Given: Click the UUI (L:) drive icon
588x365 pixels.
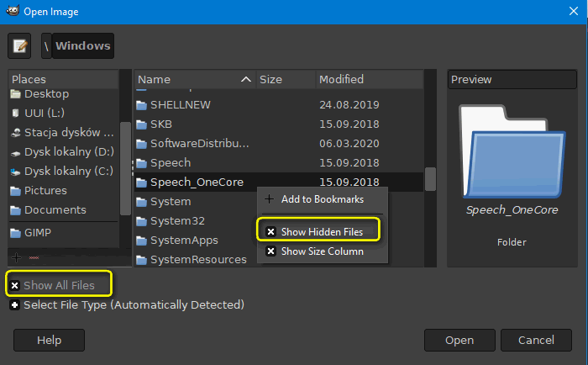Looking at the screenshot, I should click(x=15, y=113).
